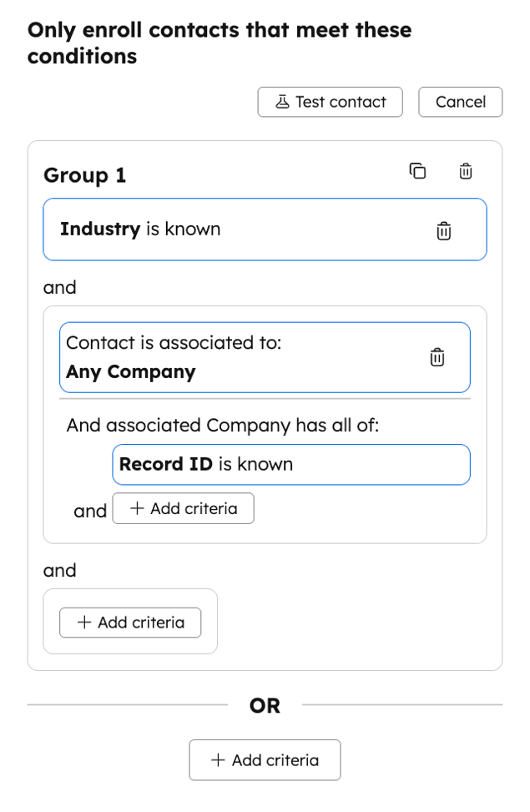Delete Group 1 with its trash icon

click(x=465, y=171)
